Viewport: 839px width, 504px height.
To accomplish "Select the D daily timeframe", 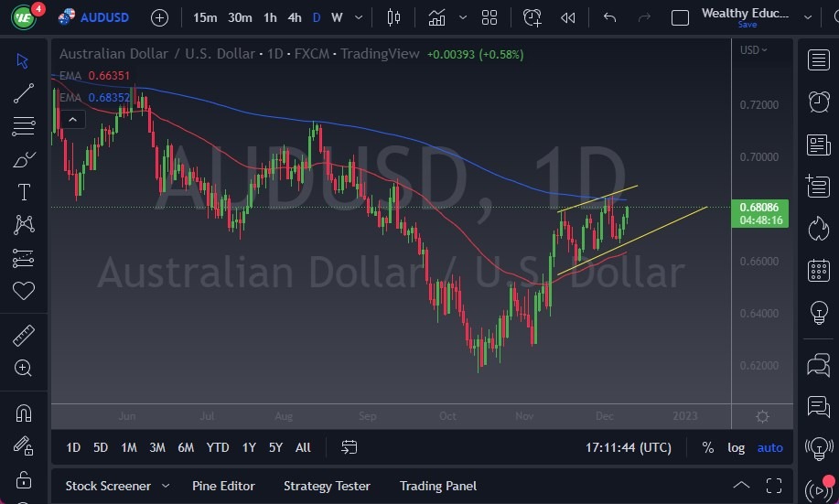I will click(x=317, y=17).
